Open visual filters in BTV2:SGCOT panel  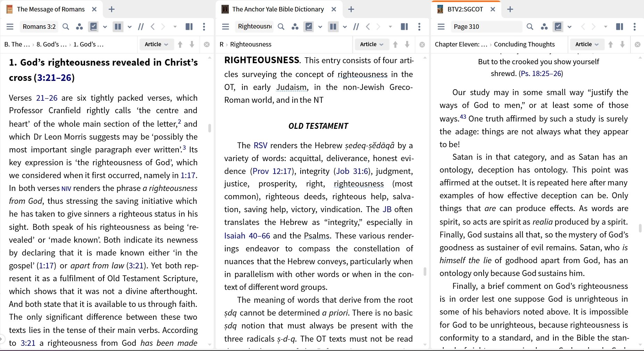click(x=544, y=27)
